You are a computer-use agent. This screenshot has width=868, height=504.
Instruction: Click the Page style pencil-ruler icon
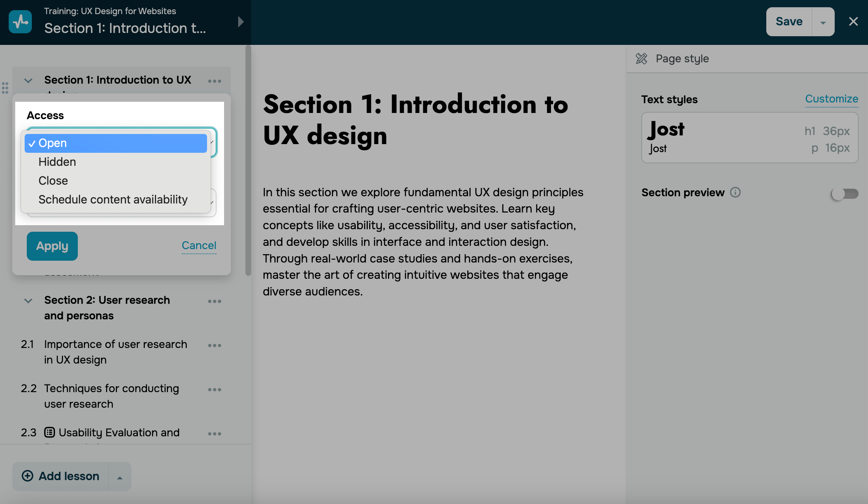coord(641,59)
